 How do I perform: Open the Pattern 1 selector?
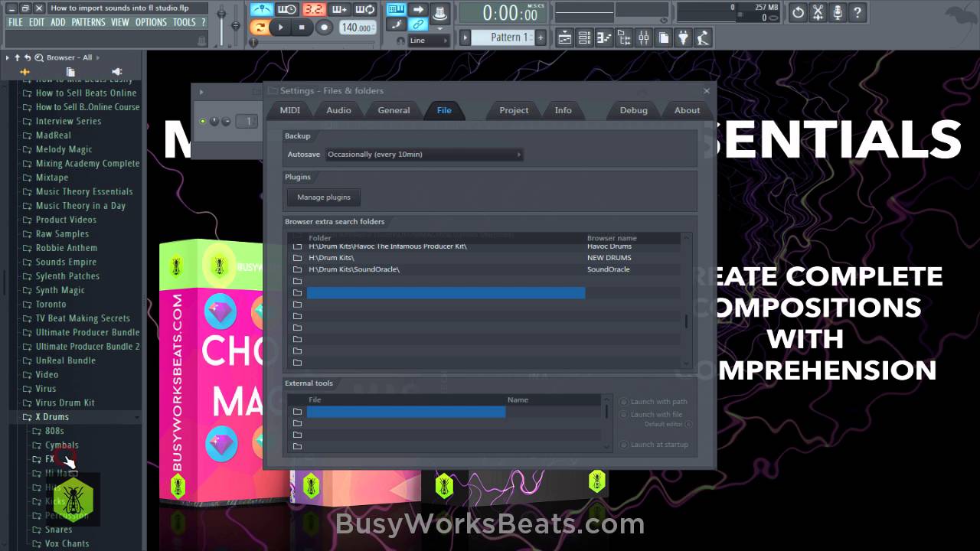[502, 37]
